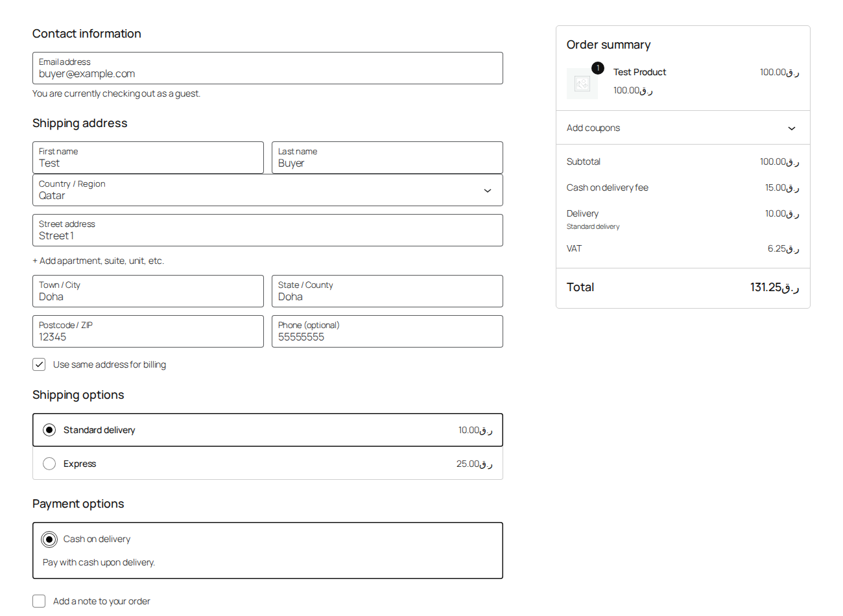Click the Street address field
The height and width of the screenshot is (616, 843).
268,230
